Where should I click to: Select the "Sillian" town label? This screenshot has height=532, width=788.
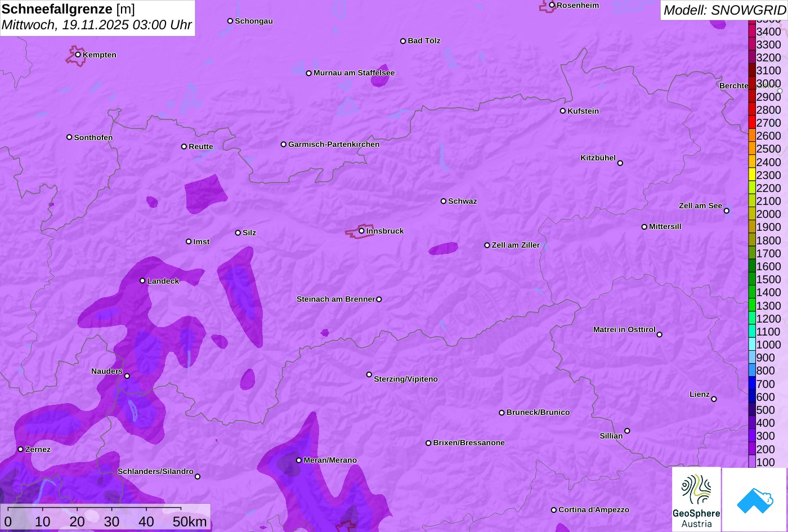611,436
